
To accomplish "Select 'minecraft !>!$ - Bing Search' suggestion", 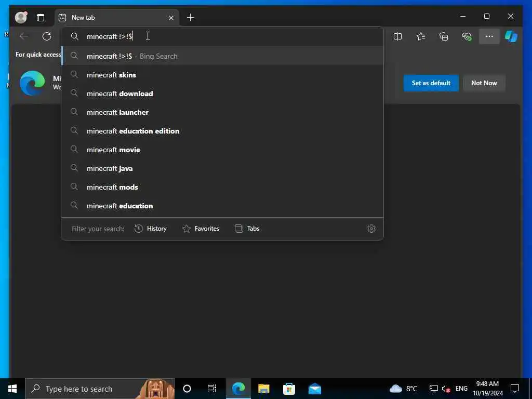I will pyautogui.click(x=222, y=56).
